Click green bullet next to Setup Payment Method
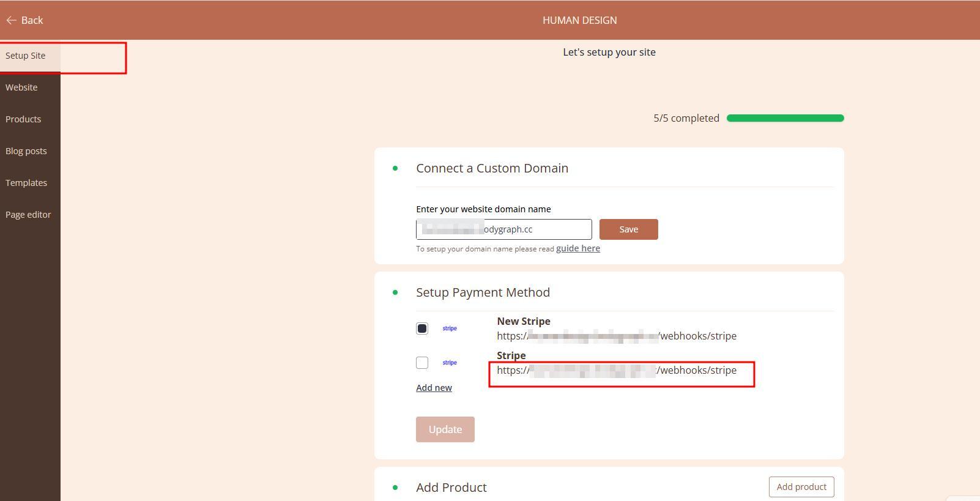 click(395, 292)
